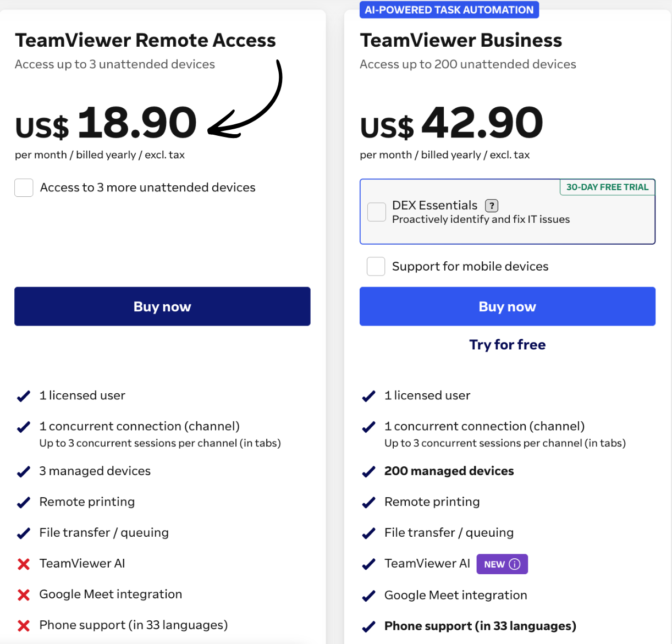Click Buy now for TeamViewer Remote Access

click(x=162, y=306)
